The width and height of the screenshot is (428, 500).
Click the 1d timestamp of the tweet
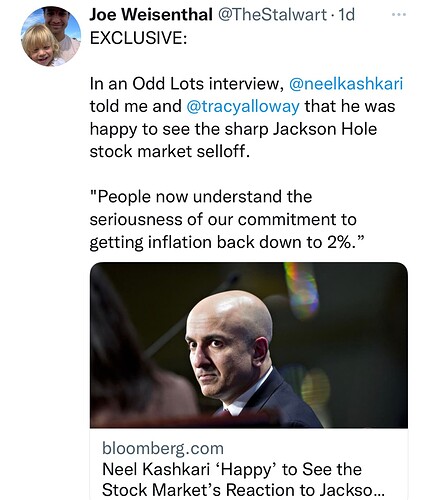tap(346, 15)
